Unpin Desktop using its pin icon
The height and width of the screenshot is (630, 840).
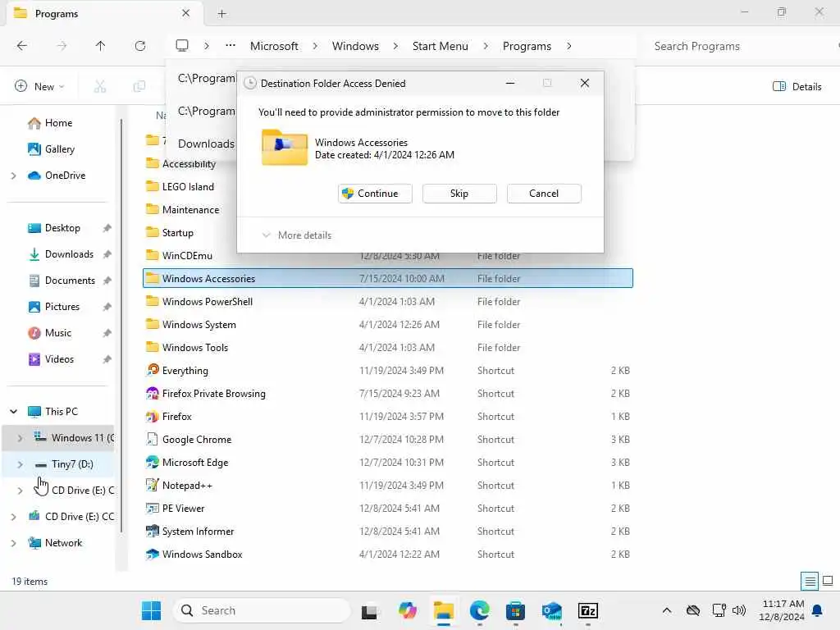[x=107, y=228]
